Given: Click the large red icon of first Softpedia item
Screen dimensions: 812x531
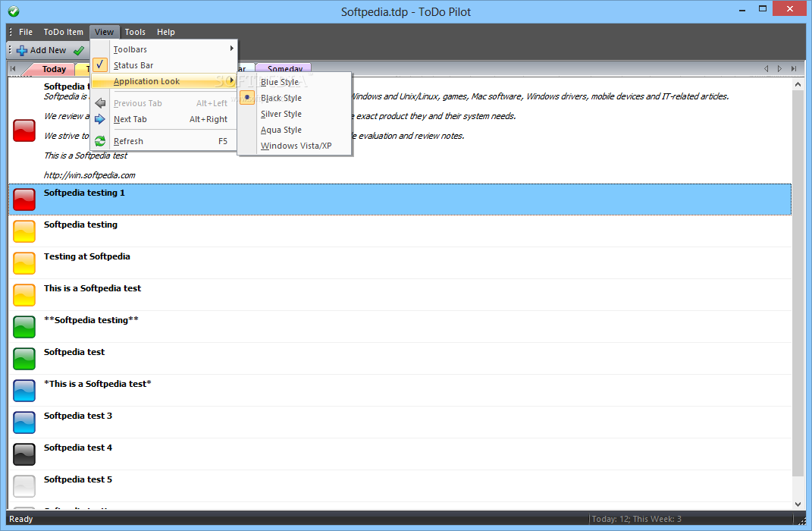Looking at the screenshot, I should pos(24,130).
